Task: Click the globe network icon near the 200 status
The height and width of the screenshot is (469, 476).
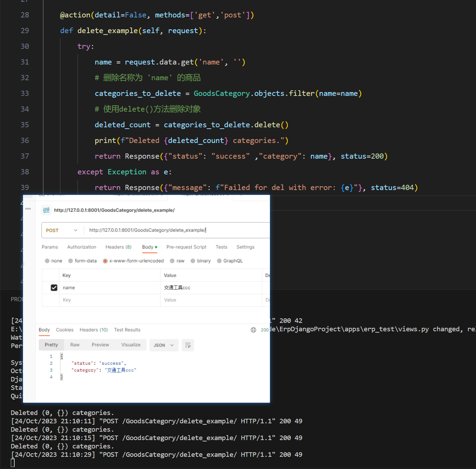Action: [x=254, y=330]
